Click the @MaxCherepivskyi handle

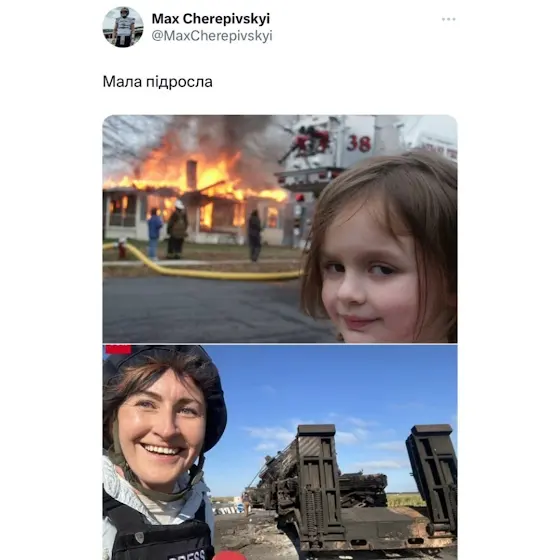point(212,36)
